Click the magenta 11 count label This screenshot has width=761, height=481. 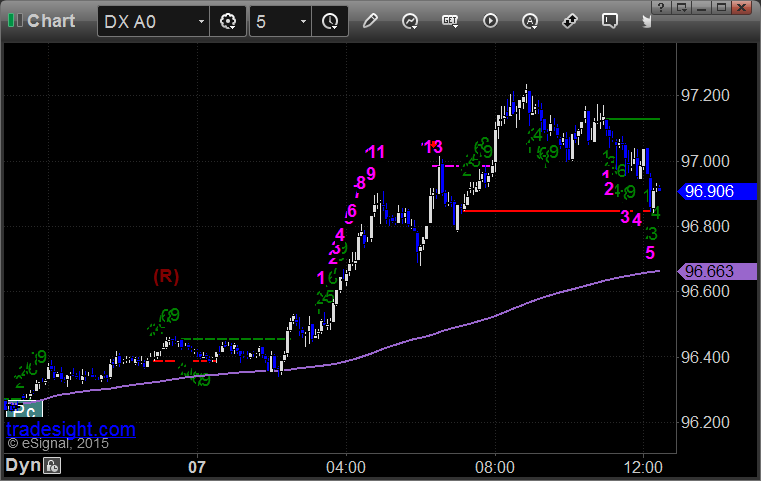coord(375,152)
